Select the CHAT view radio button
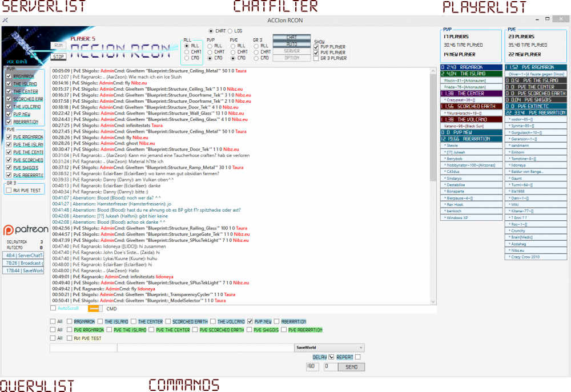 pyautogui.click(x=211, y=31)
